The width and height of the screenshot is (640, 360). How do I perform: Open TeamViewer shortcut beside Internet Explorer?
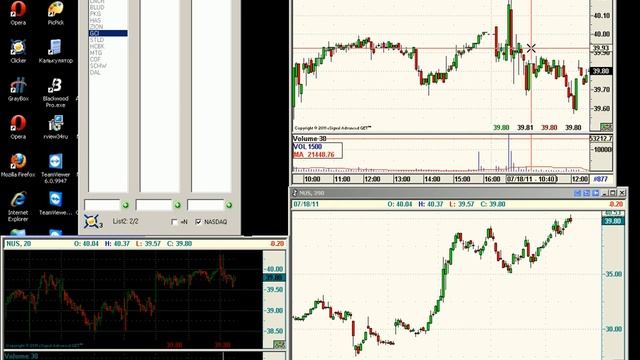point(56,203)
